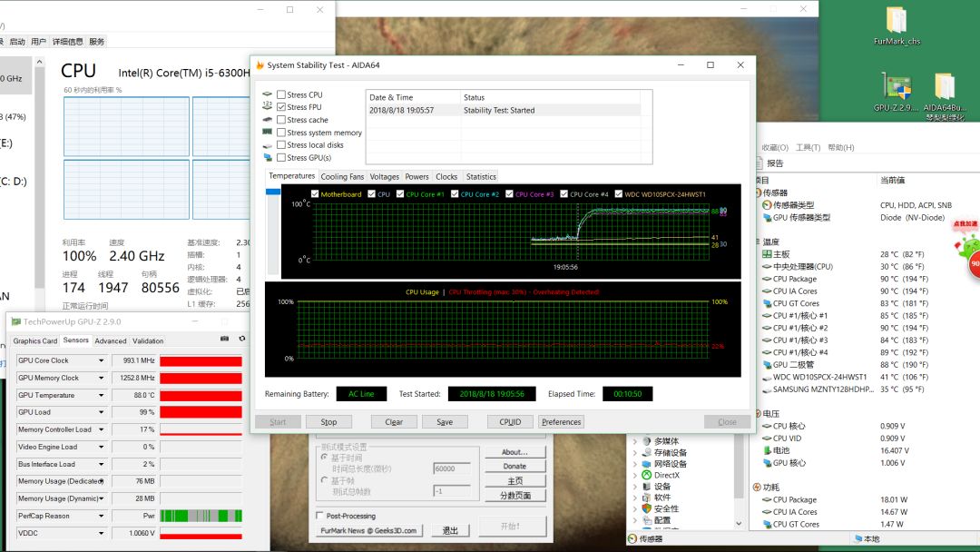This screenshot has width=980, height=552.
Task: Click the 传感器类型 sensor icon
Action: (x=767, y=205)
